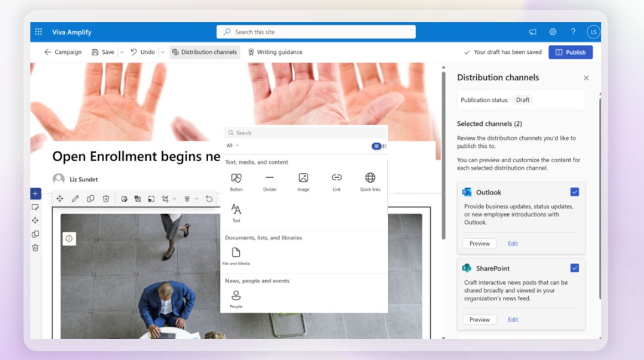Expand the Save options dropdown arrow

122,52
